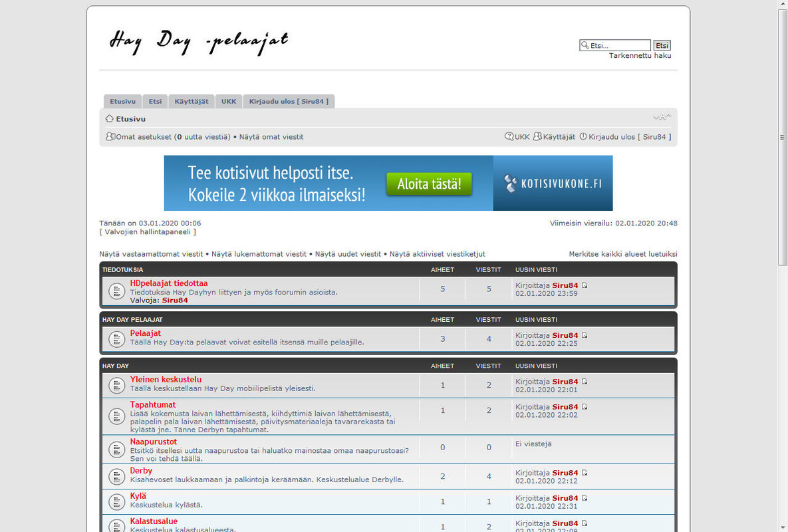Image resolution: width=788 pixels, height=532 pixels.
Task: Open the Naapurustot forum
Action: pyautogui.click(x=154, y=442)
